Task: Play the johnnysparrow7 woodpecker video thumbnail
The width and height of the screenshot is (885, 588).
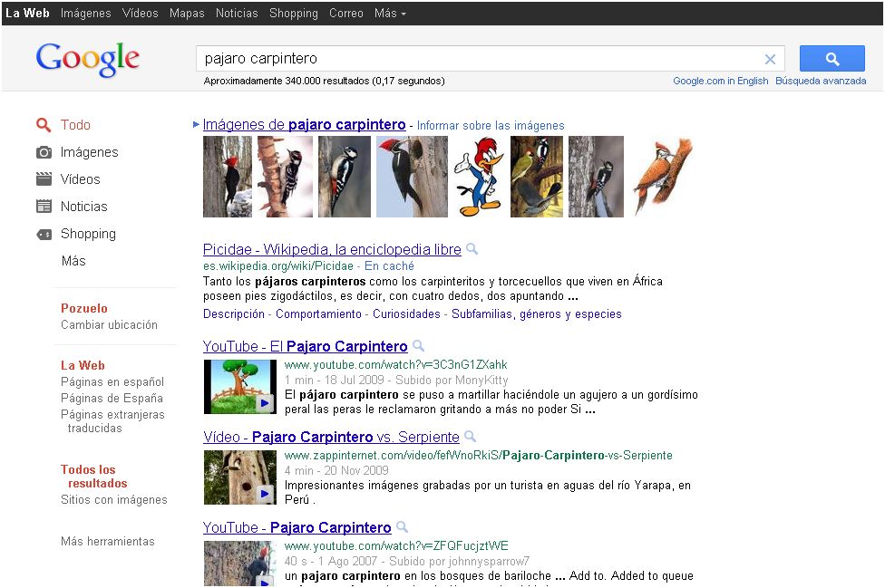Action: point(240,564)
